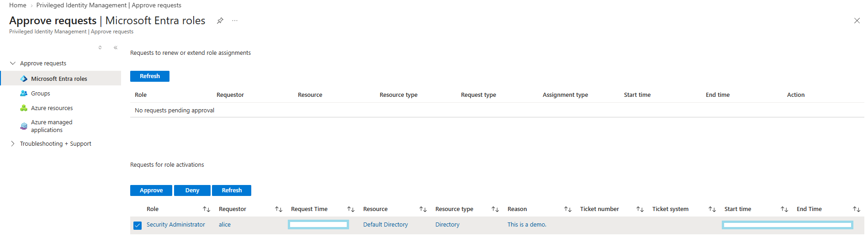Open the Security Administrator role link

(x=176, y=225)
